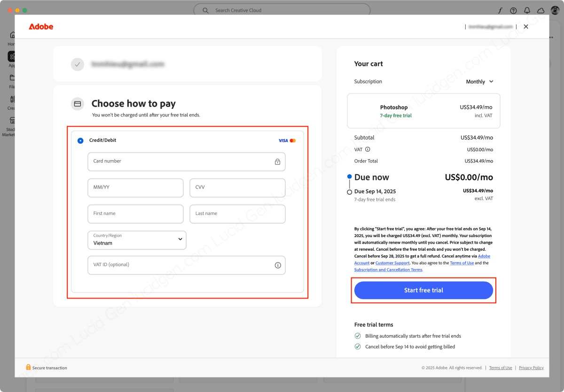Click the MM/YY expiry field
This screenshot has height=392, width=564.
135,188
